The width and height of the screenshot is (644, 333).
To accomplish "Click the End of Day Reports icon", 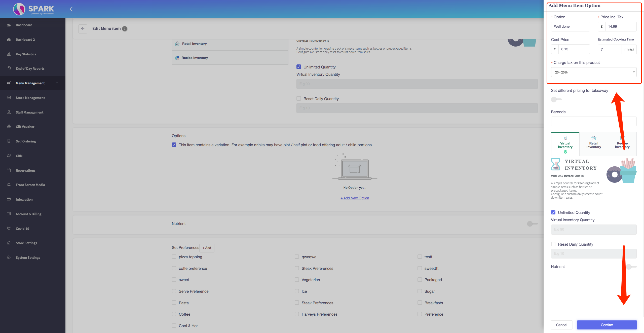I will coord(9,68).
